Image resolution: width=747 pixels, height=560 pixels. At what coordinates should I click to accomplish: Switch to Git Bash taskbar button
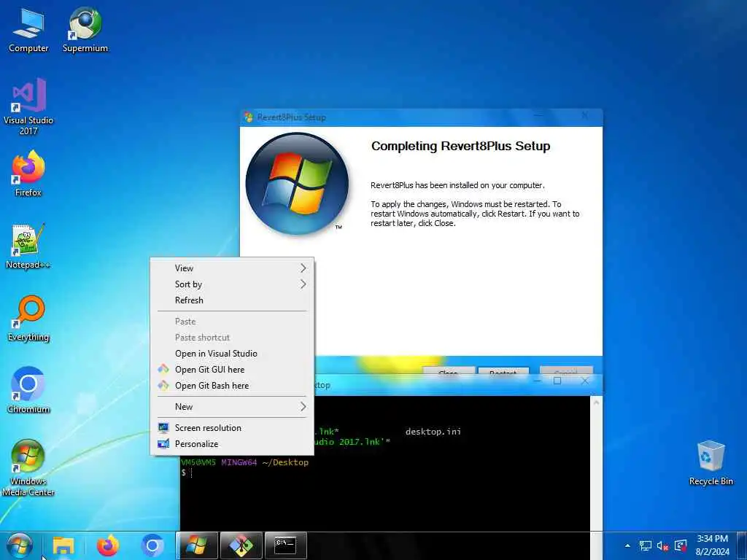pyautogui.click(x=241, y=545)
